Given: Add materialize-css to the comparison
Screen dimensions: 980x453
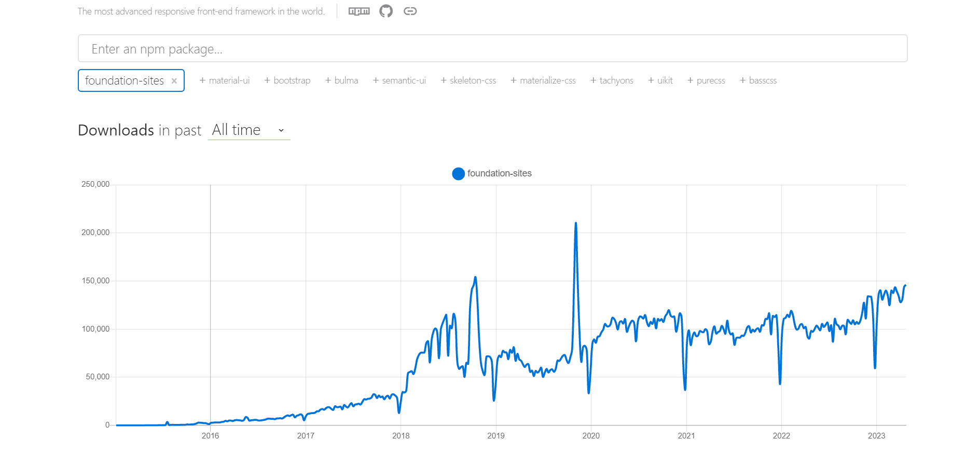Looking at the screenshot, I should pos(543,80).
